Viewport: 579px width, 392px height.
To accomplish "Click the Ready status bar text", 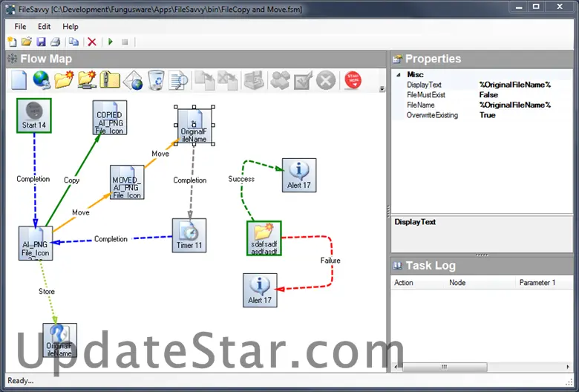I will pyautogui.click(x=20, y=381).
